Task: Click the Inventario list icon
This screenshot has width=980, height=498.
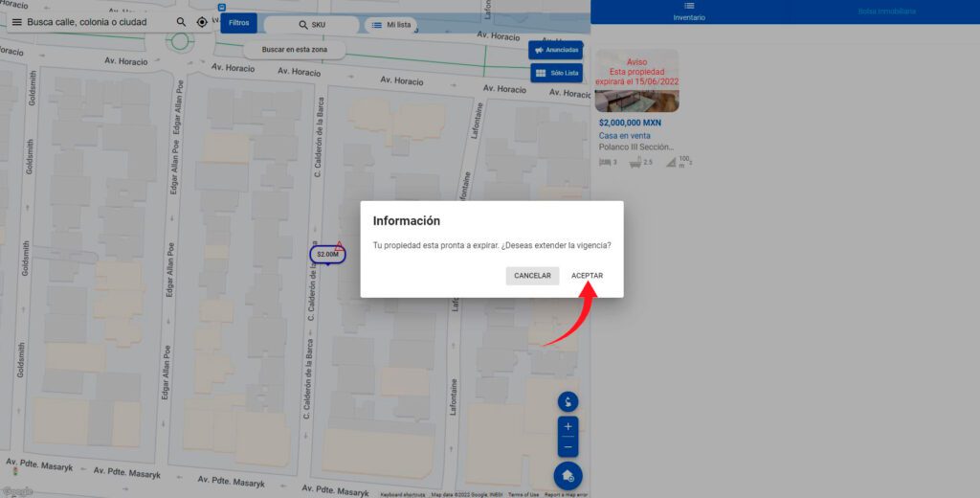Action: click(689, 6)
